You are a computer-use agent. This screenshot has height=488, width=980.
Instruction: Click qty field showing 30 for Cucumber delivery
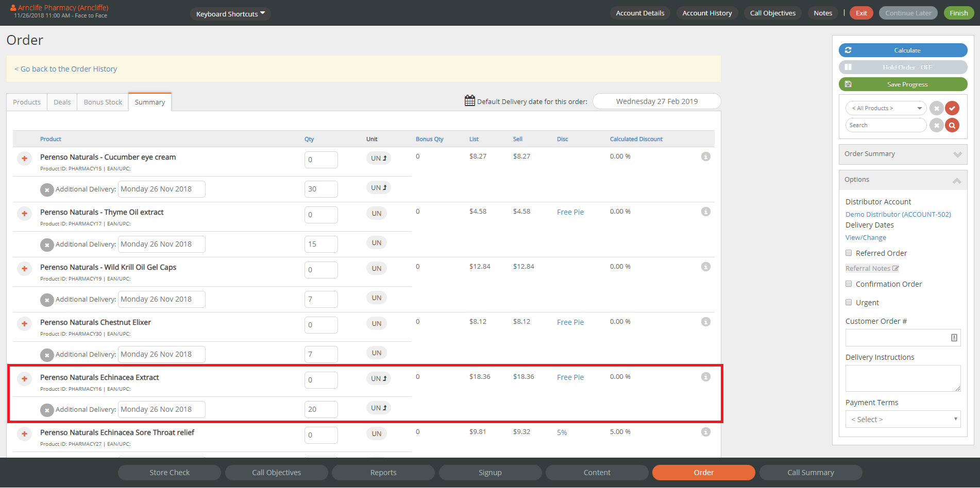(321, 189)
